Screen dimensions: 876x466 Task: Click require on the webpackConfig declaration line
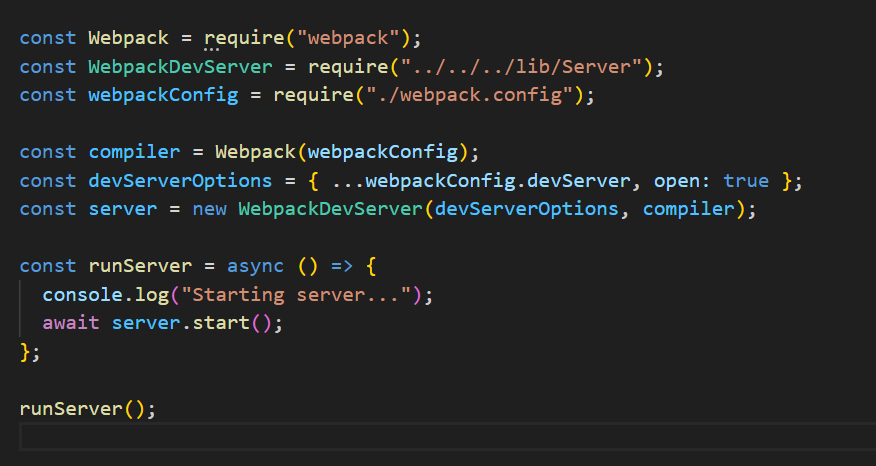pos(313,95)
